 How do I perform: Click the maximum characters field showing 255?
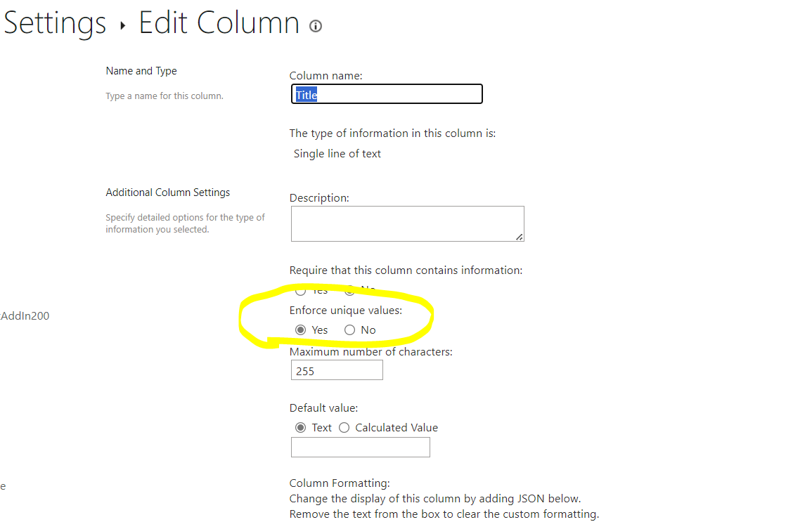(336, 370)
